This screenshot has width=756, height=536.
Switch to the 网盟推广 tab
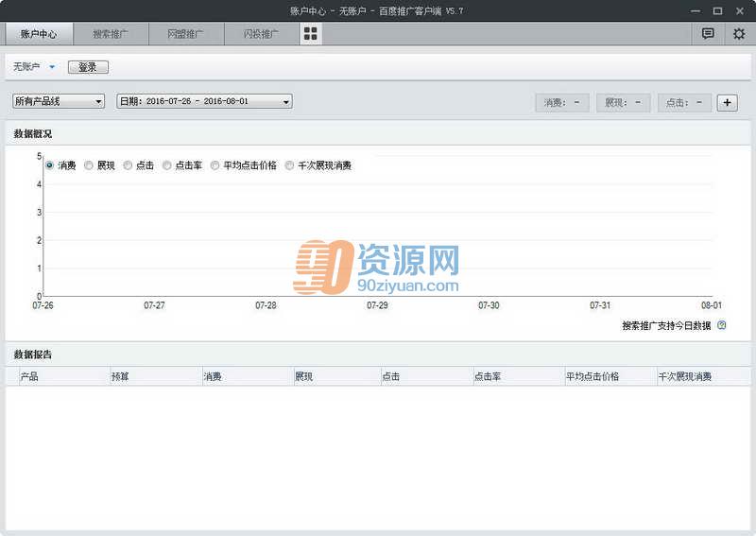(186, 34)
